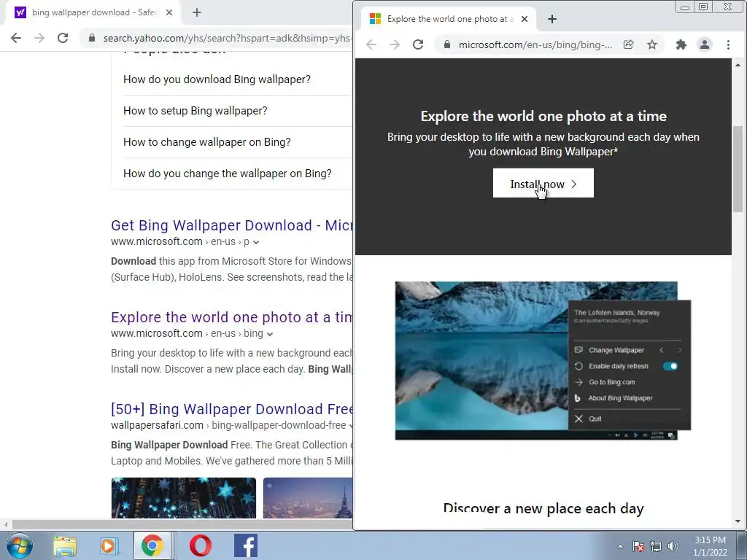
Task: Open the share icon in Microsoft address bar
Action: click(x=628, y=44)
